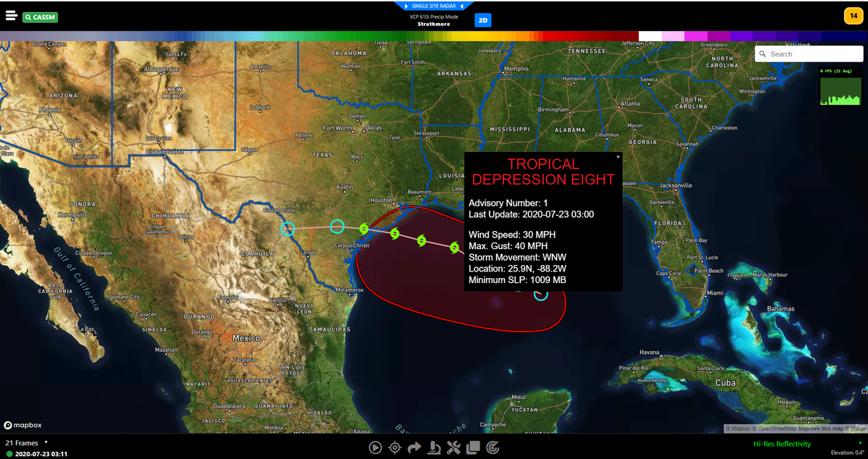Toggle the 2D view mode button
The width and height of the screenshot is (868, 459).
(x=482, y=20)
